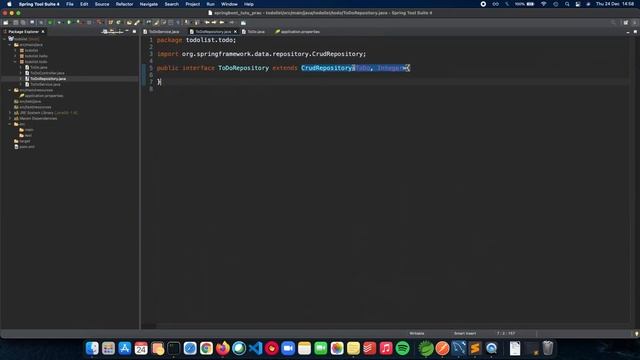Expand the JRE System Library node
The width and height of the screenshot is (640, 360).
tap(10, 113)
